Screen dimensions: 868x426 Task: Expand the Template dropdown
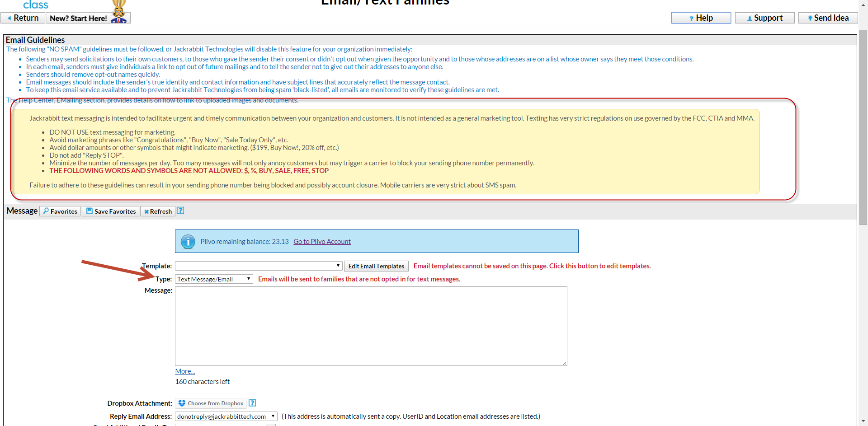click(258, 266)
